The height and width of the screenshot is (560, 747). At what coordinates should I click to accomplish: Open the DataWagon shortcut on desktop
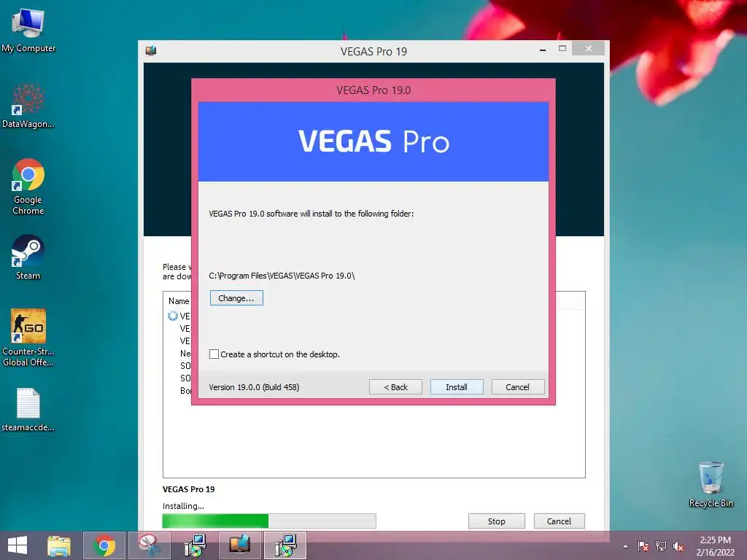[28, 106]
